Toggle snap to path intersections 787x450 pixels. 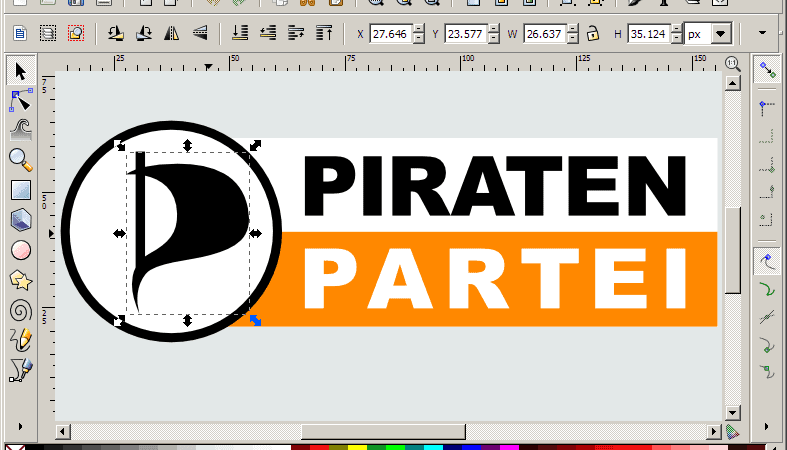[767, 317]
